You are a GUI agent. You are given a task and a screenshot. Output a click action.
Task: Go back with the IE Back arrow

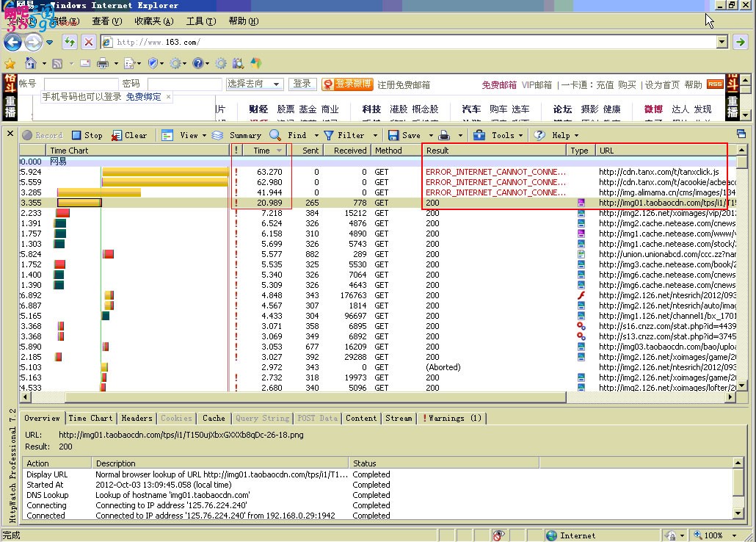[12, 43]
